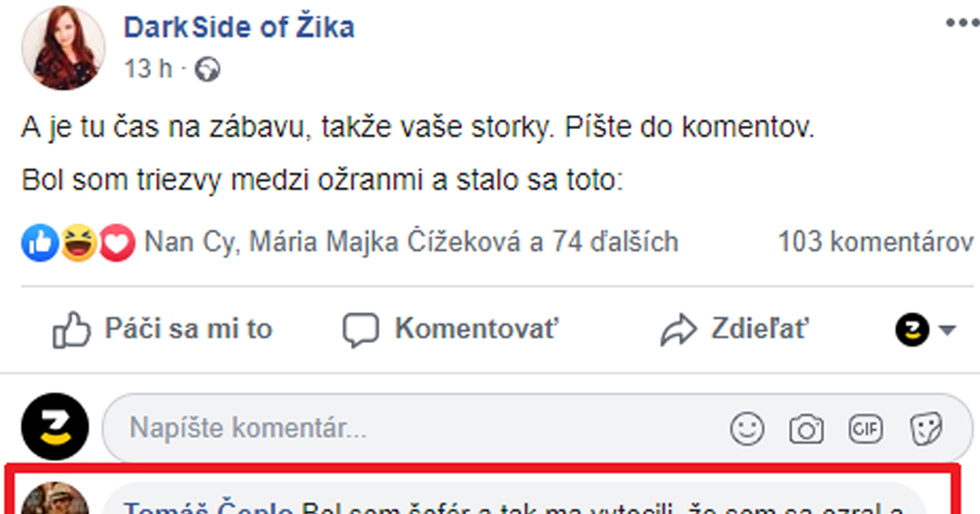Open the emoji picker in the comment box

[748, 427]
